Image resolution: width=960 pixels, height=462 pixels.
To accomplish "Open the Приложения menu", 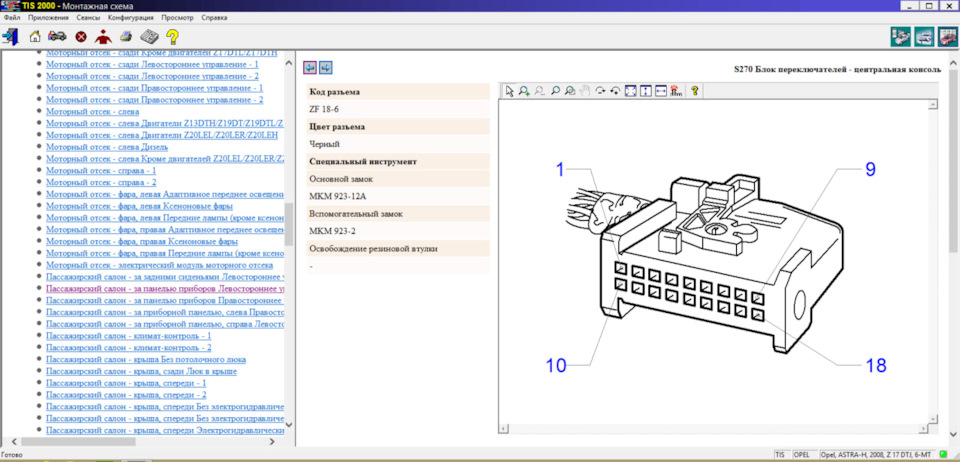I will coord(48,18).
